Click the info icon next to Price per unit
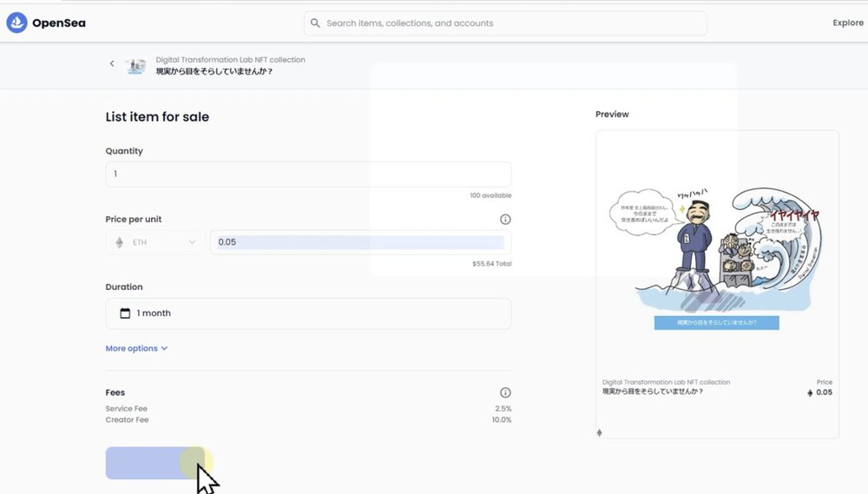Viewport: 868px width, 494px height. click(x=505, y=220)
